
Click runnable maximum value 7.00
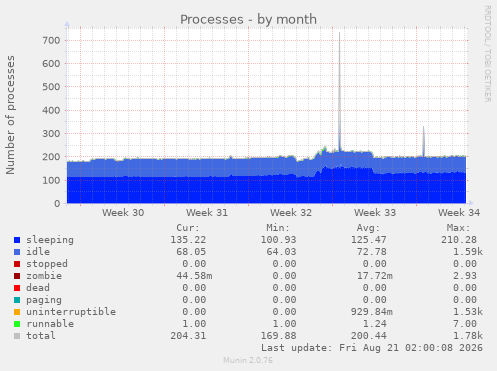click(465, 324)
